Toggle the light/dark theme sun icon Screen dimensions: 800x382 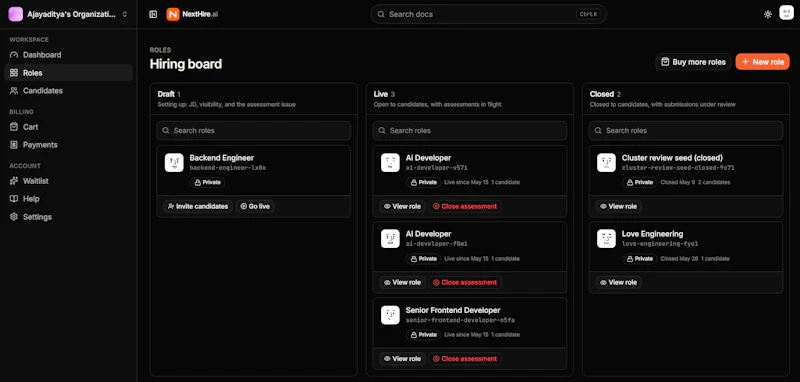[767, 14]
